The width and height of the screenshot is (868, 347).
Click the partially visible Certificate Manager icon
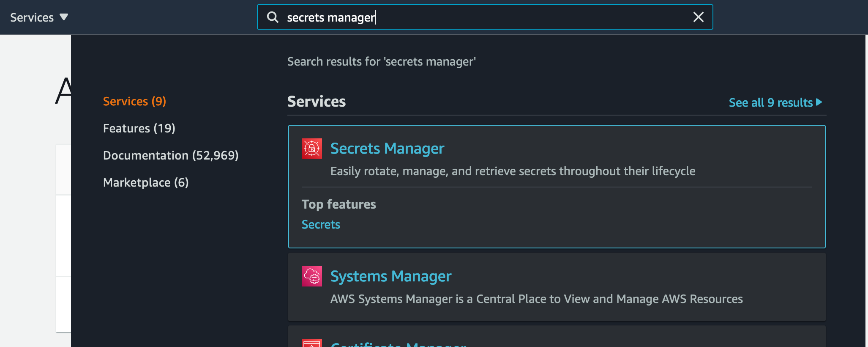pos(312,343)
